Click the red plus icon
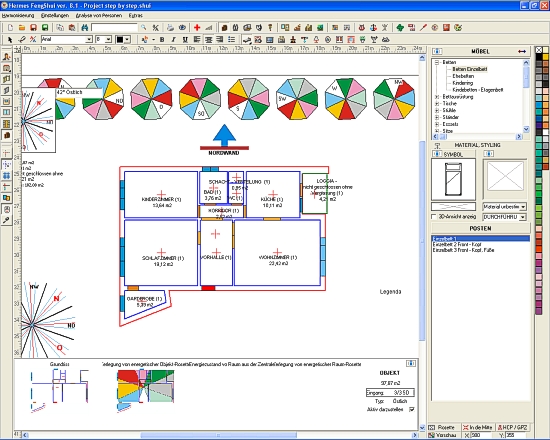This screenshot has height=440, width=550. pyautogui.click(x=197, y=27)
